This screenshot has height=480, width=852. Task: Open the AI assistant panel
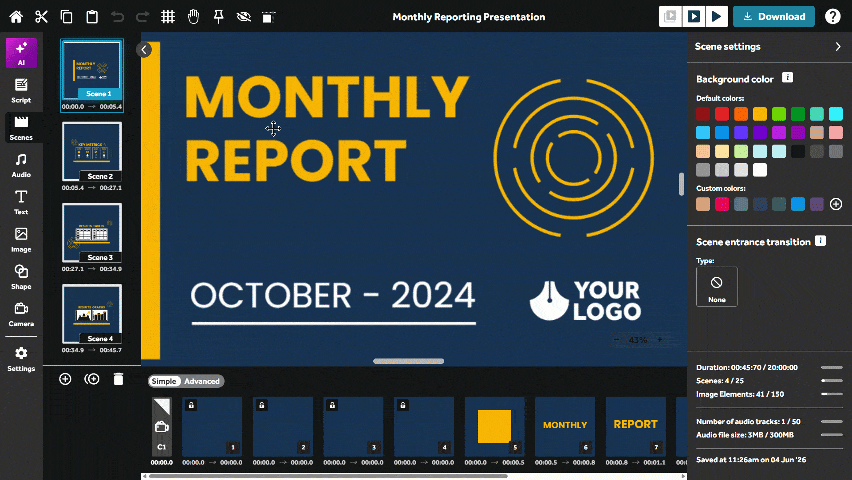coord(21,53)
